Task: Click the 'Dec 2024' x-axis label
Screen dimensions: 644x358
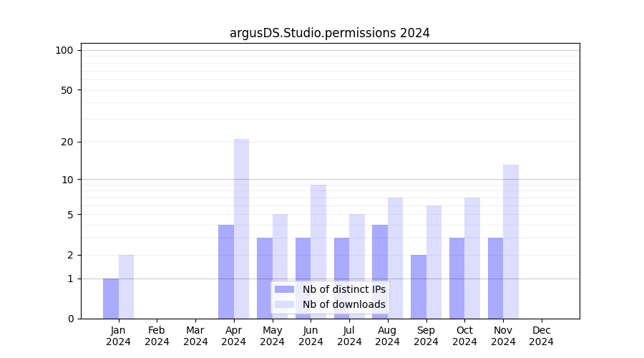Action: click(x=542, y=336)
